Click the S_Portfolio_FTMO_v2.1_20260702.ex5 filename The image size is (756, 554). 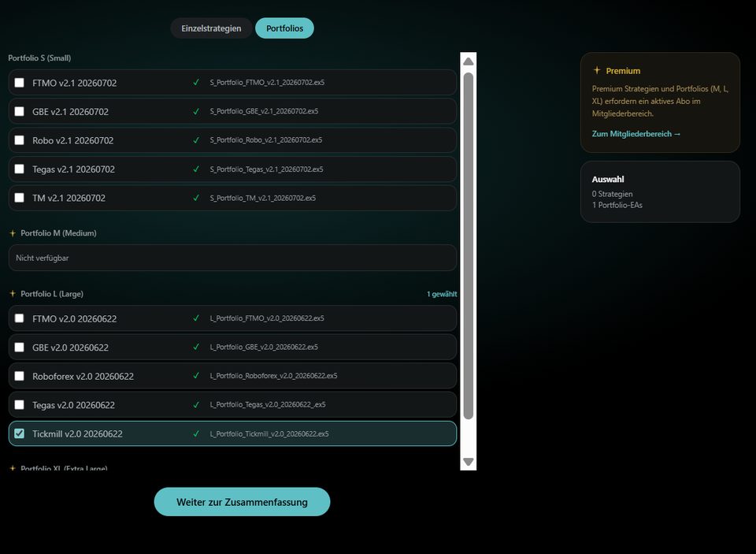[267, 83]
